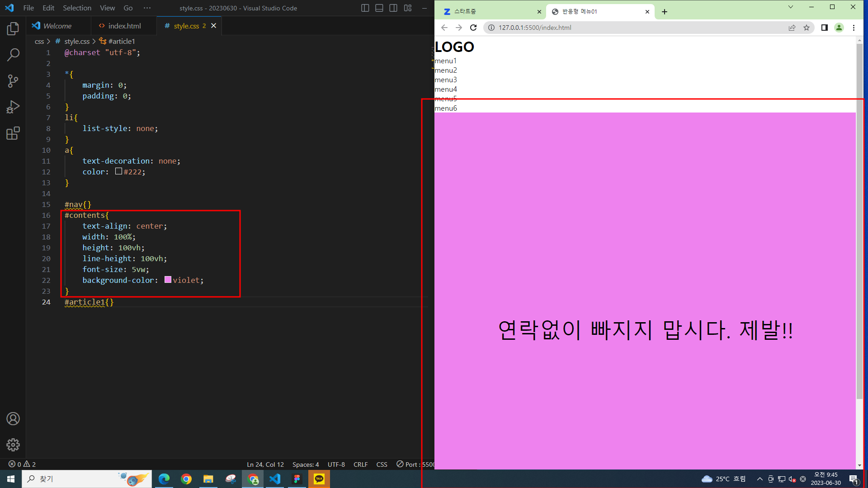Click the violet color swatch on line 22

click(x=168, y=280)
